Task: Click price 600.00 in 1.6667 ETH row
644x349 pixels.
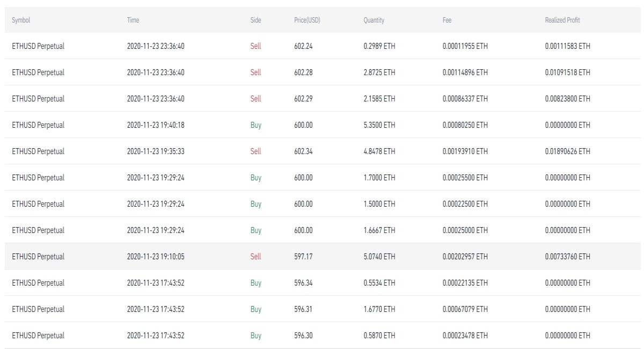Action: pyautogui.click(x=303, y=230)
